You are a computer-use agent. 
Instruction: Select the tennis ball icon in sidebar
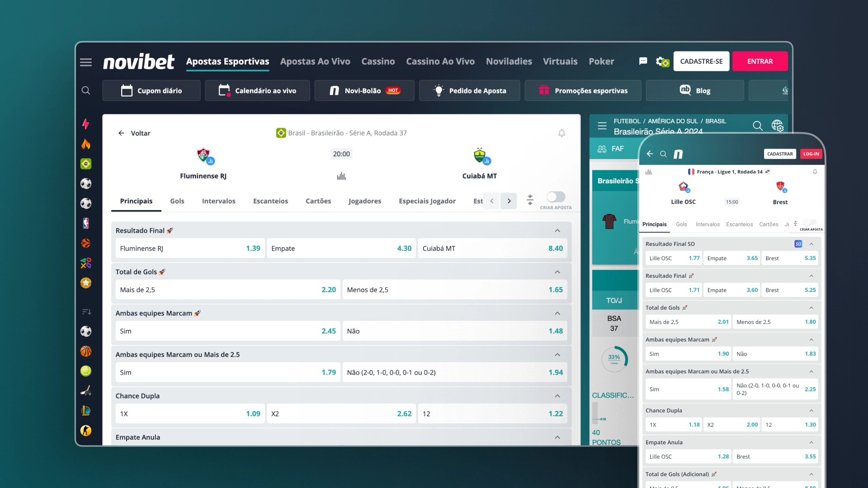[x=86, y=371]
